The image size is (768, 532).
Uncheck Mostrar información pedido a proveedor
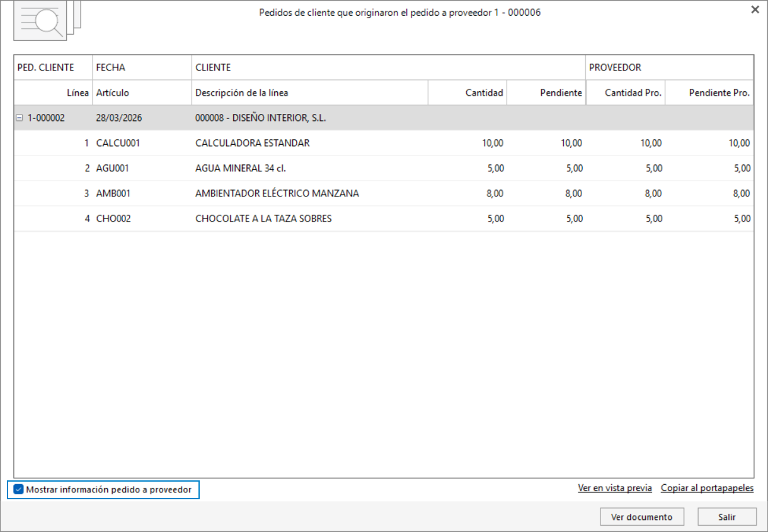(x=18, y=490)
